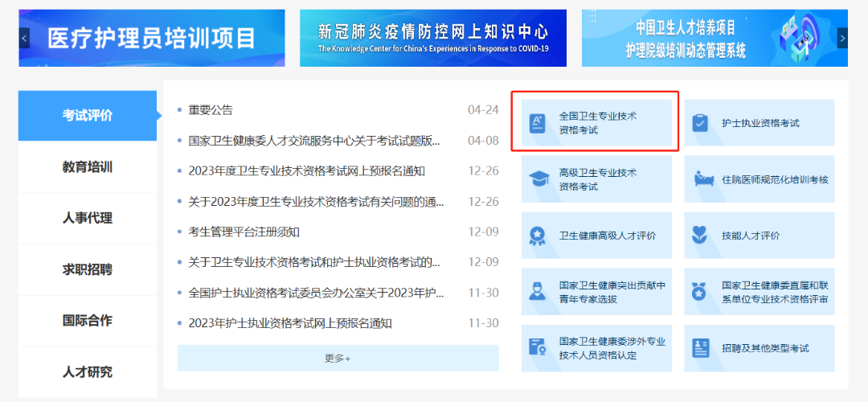The image size is (868, 402).
Task: Click 国家卫生健康委涉外专业技术人员资格认定 text
Action: tap(612, 348)
